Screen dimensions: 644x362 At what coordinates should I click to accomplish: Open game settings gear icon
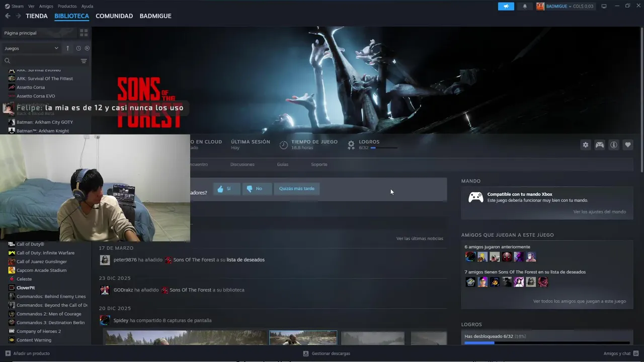586,145
